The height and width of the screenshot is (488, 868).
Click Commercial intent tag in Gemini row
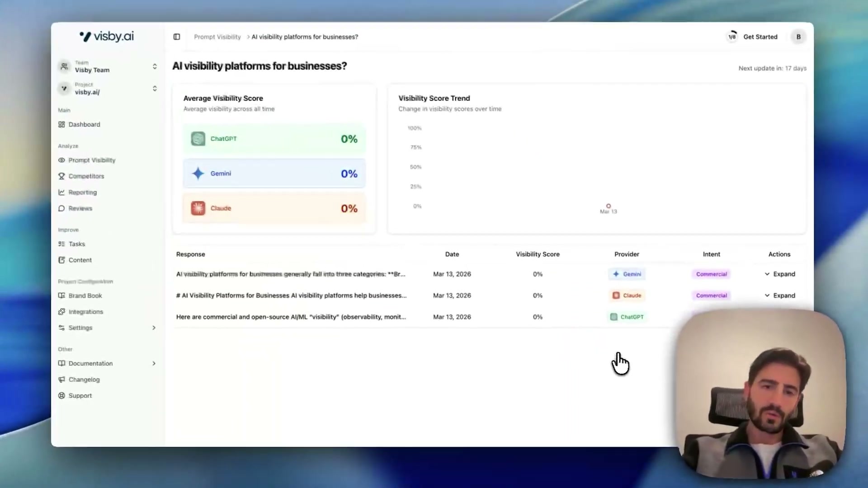tap(712, 274)
